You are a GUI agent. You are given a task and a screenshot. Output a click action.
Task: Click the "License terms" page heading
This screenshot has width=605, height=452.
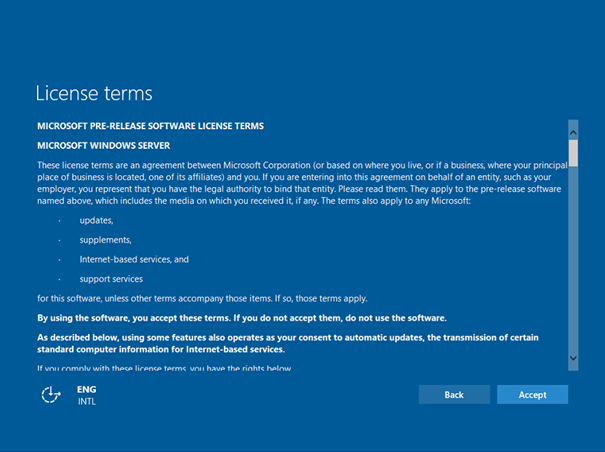(x=94, y=93)
